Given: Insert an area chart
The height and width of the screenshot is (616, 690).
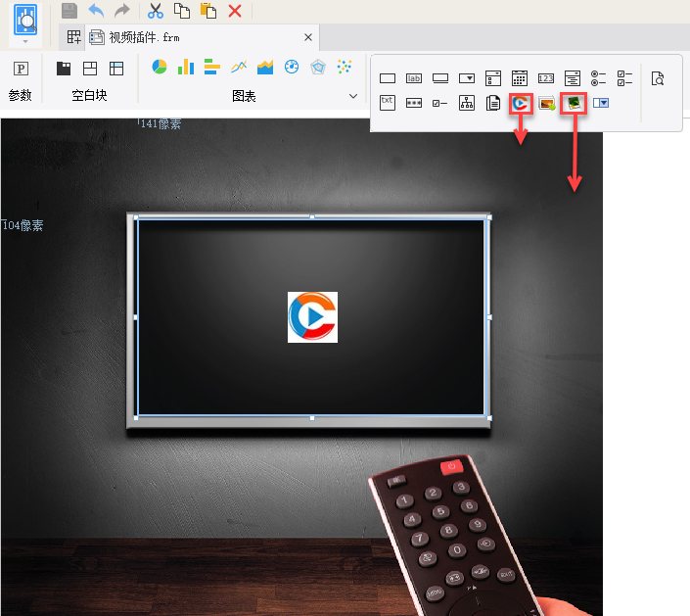Looking at the screenshot, I should pyautogui.click(x=265, y=67).
